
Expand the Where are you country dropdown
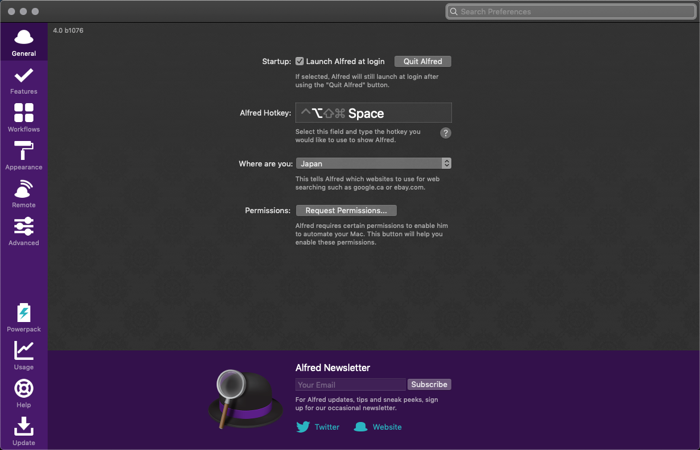click(x=373, y=163)
